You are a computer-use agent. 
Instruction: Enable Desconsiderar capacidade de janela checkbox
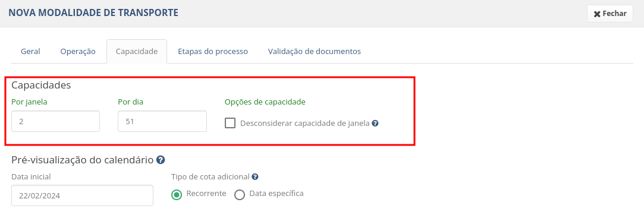pos(230,123)
